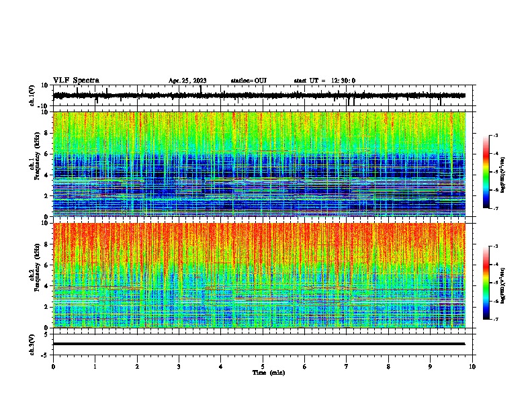Click the time axis tick label '5'
Screen dimensions: 532x411
[x=263, y=367]
